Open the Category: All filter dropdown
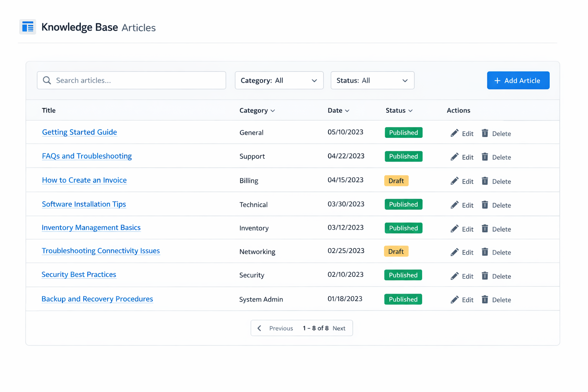Screen dimensions: 588x392 (x=279, y=80)
